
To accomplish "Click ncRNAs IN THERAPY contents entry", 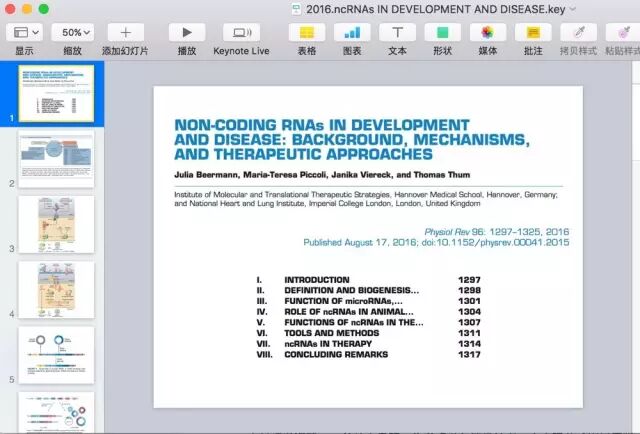I will coord(328,344).
